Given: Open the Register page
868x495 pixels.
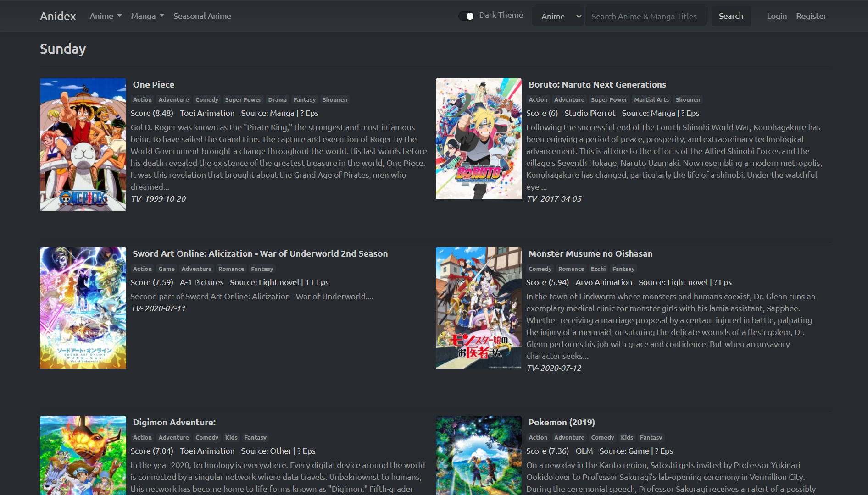Looking at the screenshot, I should (811, 16).
